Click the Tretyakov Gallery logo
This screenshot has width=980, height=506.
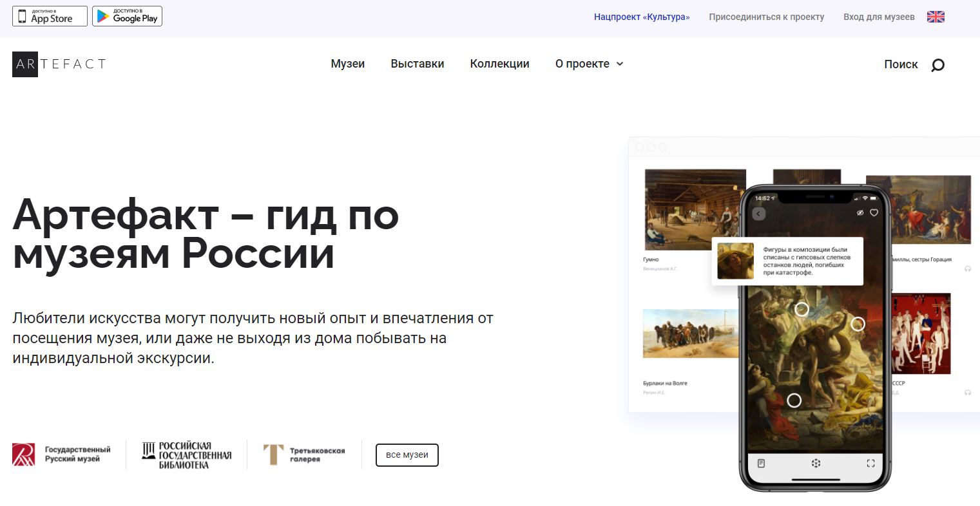(304, 454)
